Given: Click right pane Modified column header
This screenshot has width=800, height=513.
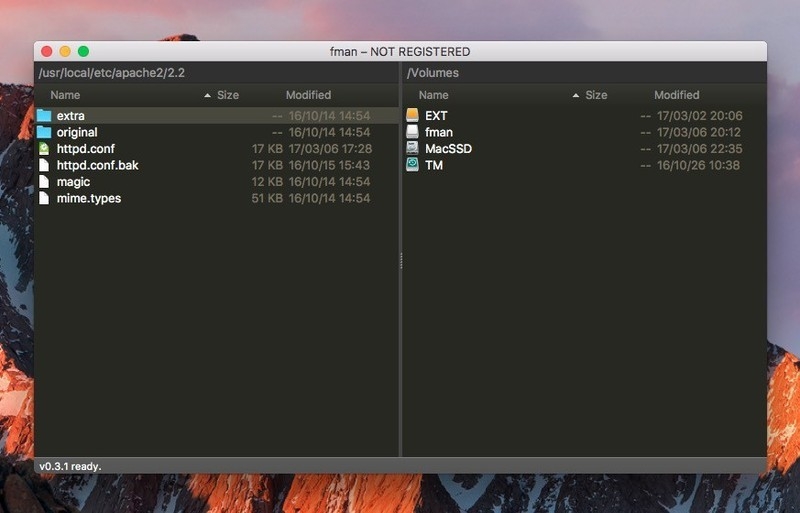Looking at the screenshot, I should [x=676, y=95].
